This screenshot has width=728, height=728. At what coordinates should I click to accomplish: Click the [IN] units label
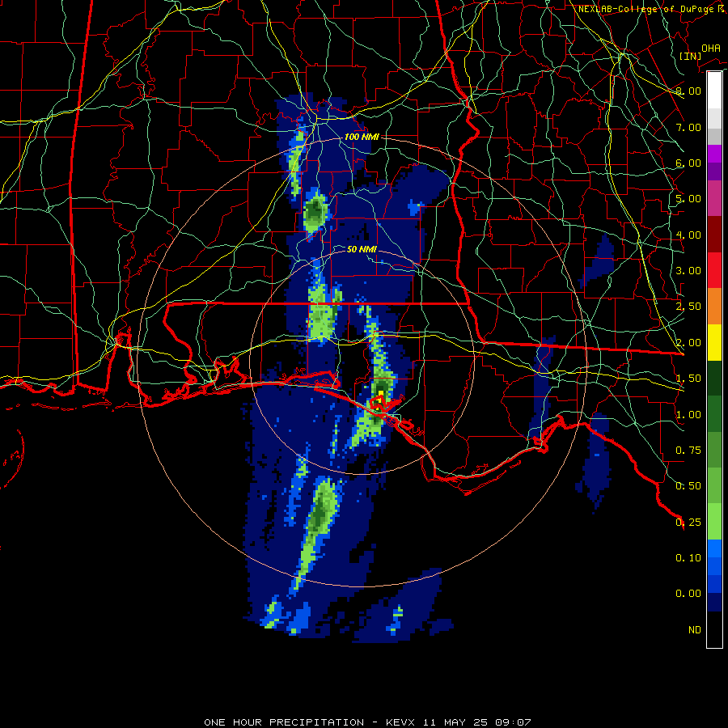(691, 56)
